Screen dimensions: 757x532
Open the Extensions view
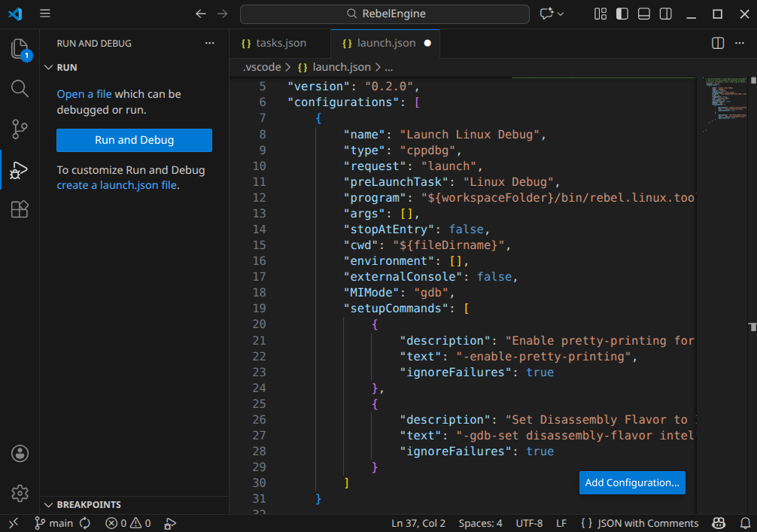pos(20,209)
